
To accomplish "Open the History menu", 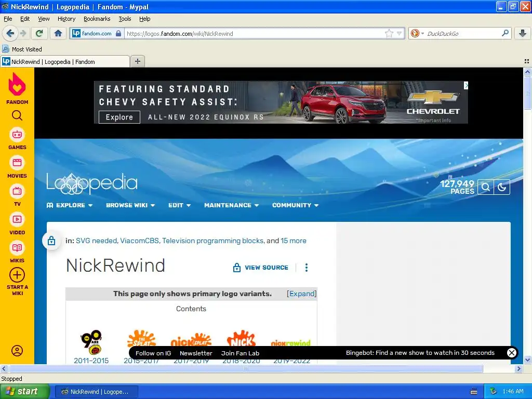I will (66, 19).
